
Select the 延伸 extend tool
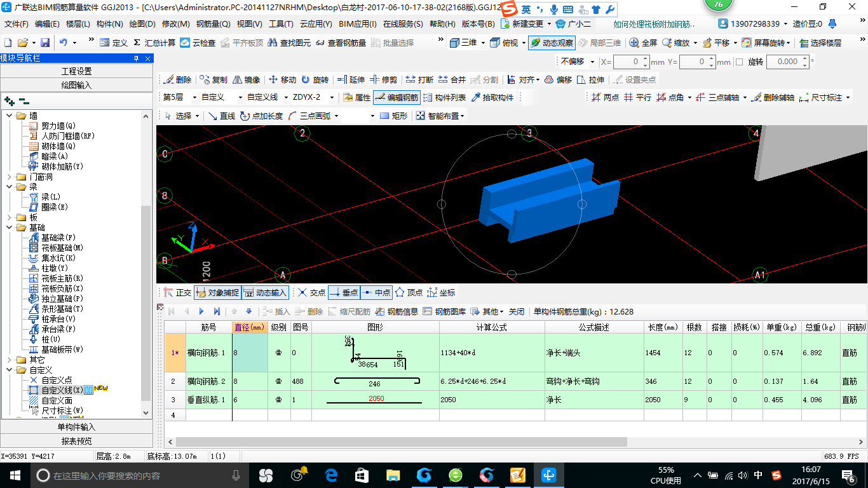tap(351, 79)
